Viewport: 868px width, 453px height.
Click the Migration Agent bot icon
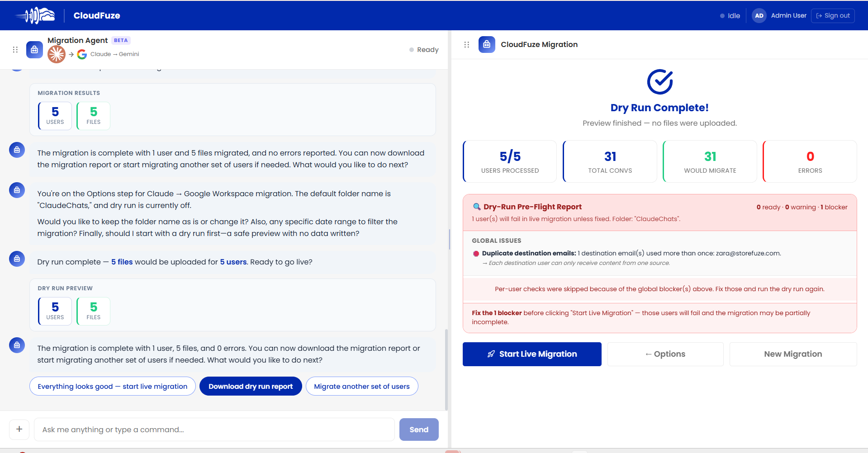(34, 50)
